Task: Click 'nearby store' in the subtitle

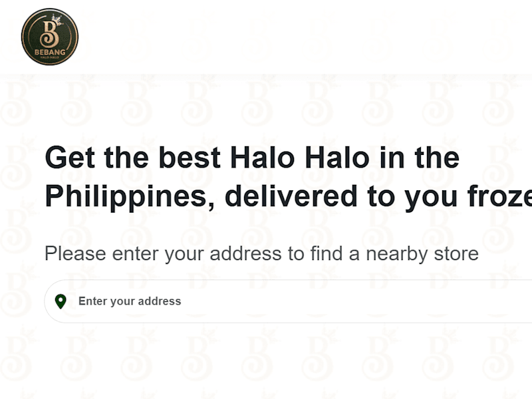Action: [422, 253]
